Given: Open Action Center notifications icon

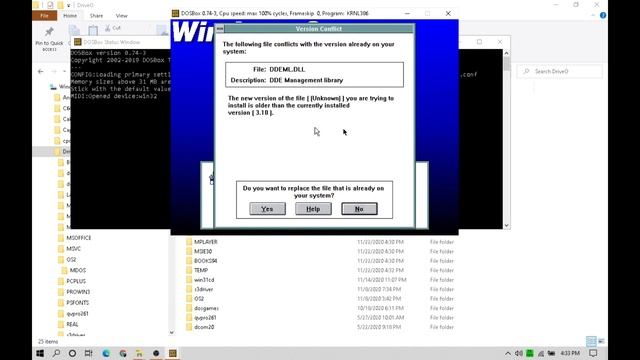Looking at the screenshot, I should tap(593, 353).
